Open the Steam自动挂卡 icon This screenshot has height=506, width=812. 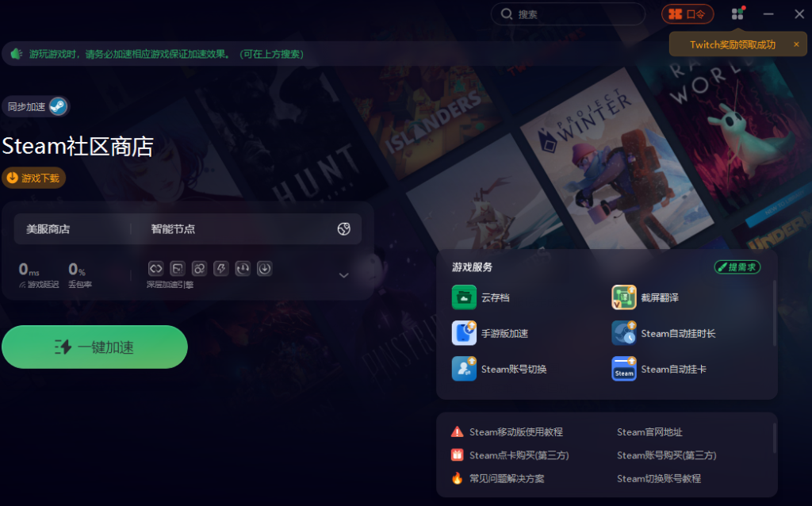coord(624,369)
